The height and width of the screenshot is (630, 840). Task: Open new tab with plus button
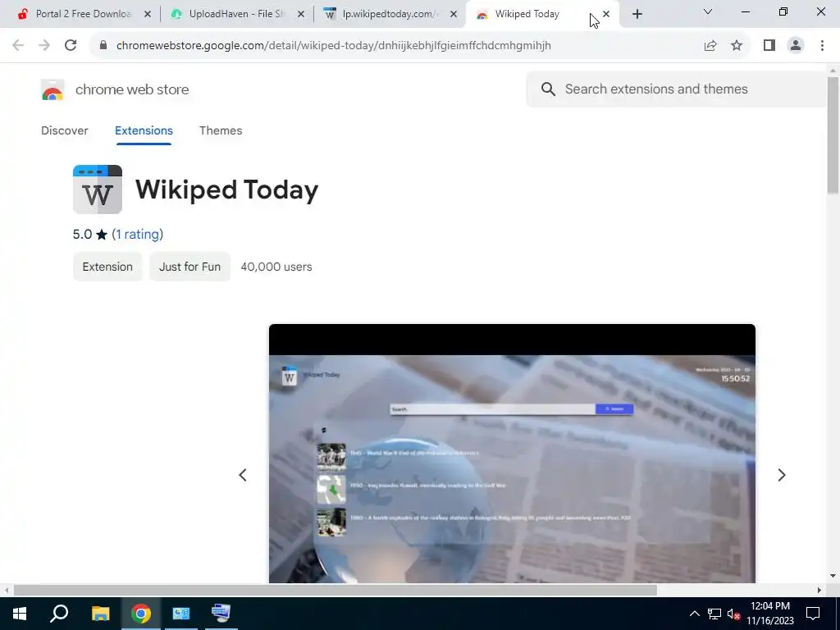[637, 15]
